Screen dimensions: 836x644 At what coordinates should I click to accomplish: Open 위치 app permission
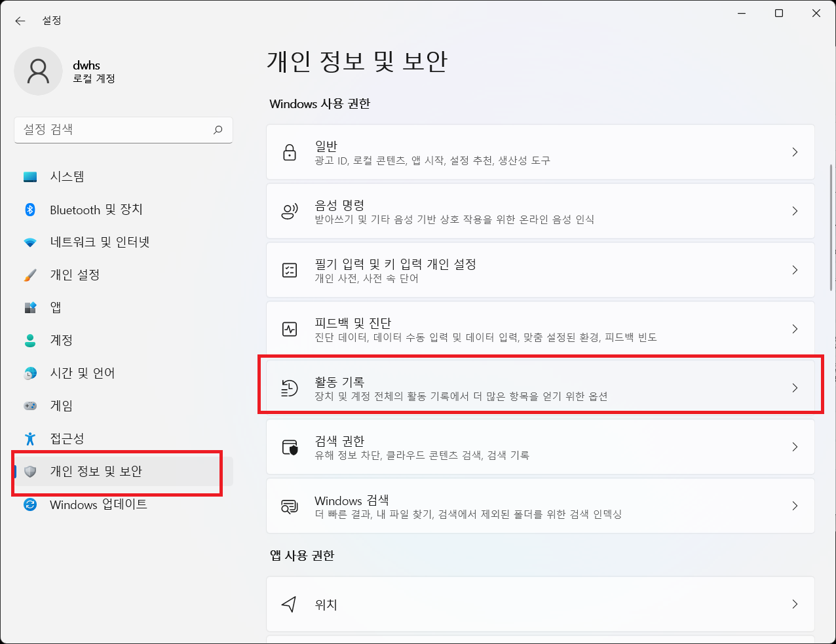[x=541, y=604]
